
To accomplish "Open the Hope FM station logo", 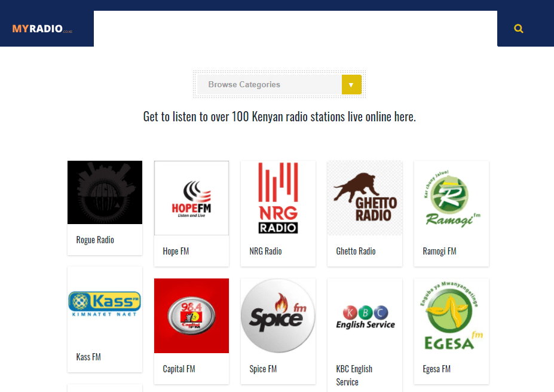I will [191, 198].
